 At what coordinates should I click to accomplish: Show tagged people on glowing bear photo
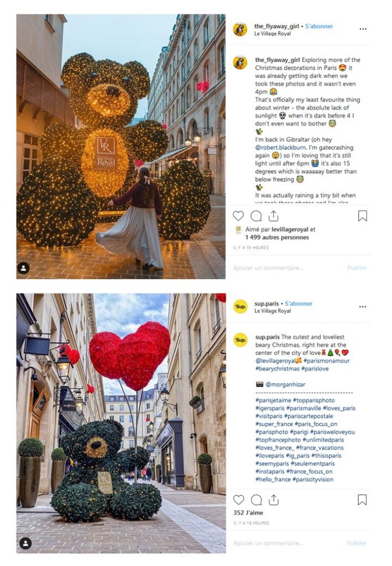[x=23, y=268]
